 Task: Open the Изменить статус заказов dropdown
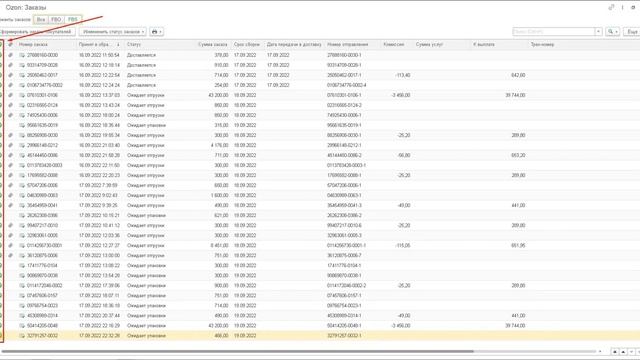click(113, 31)
